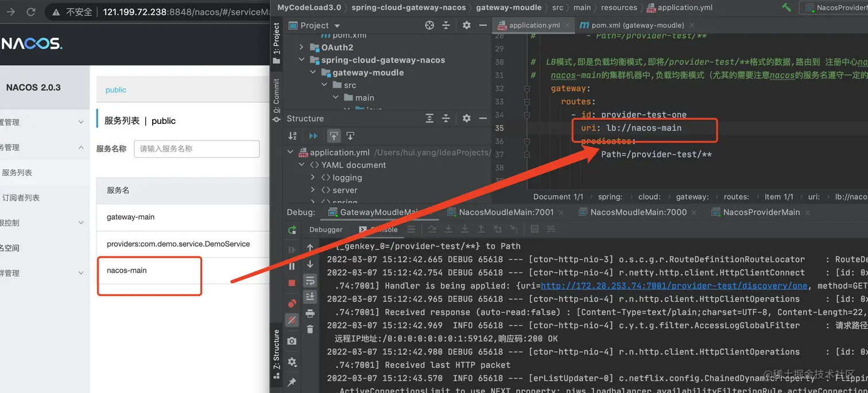868x393 pixels.
Task: Stop the debug session red square
Action: pyautogui.click(x=292, y=283)
